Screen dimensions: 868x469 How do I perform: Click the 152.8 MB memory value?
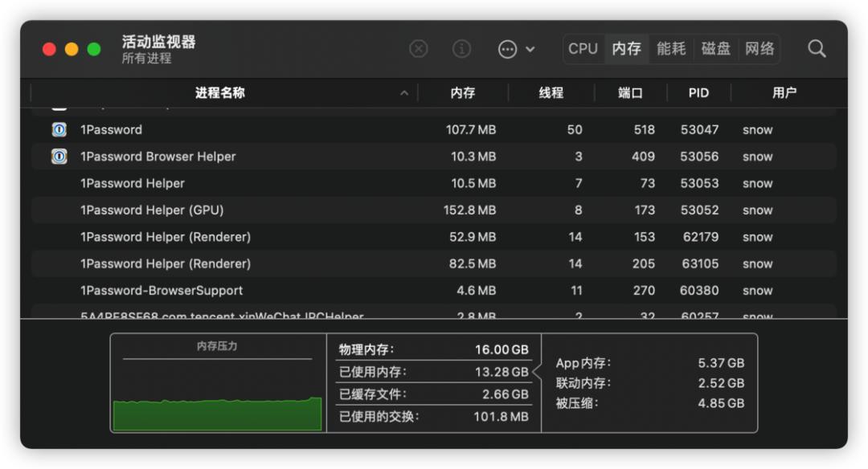pos(469,210)
